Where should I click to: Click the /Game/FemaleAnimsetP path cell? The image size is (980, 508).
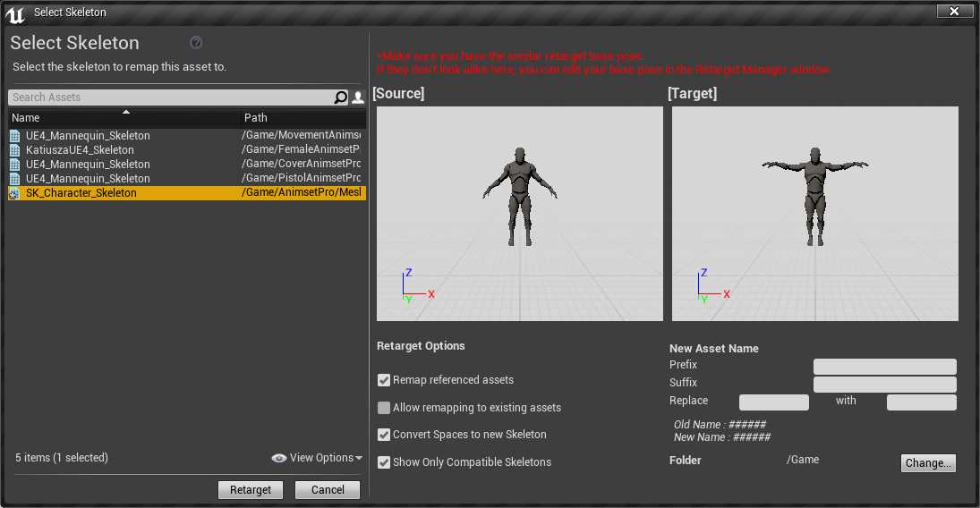301,149
